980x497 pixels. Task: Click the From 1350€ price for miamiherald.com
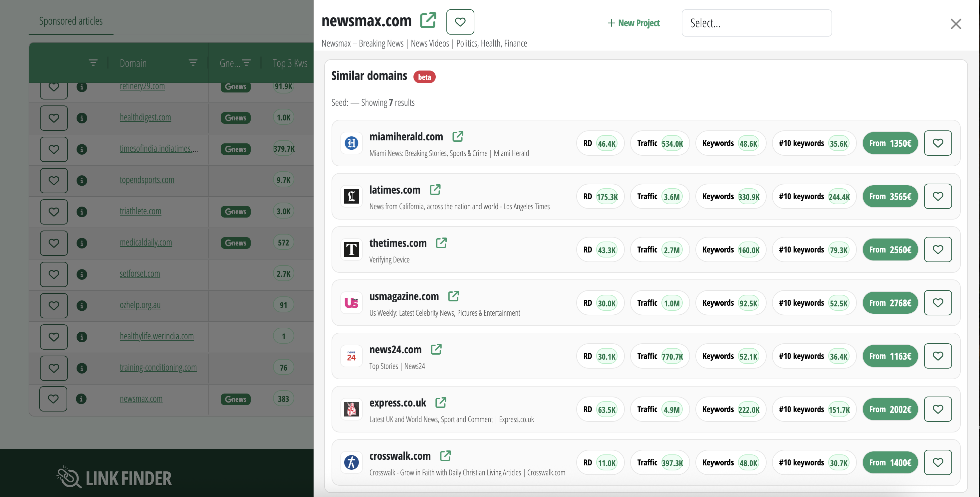coord(890,143)
